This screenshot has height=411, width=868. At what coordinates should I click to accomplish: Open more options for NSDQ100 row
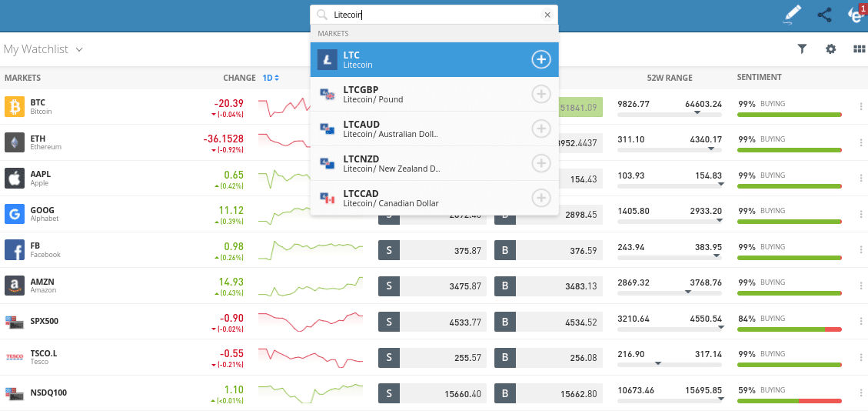(861, 393)
